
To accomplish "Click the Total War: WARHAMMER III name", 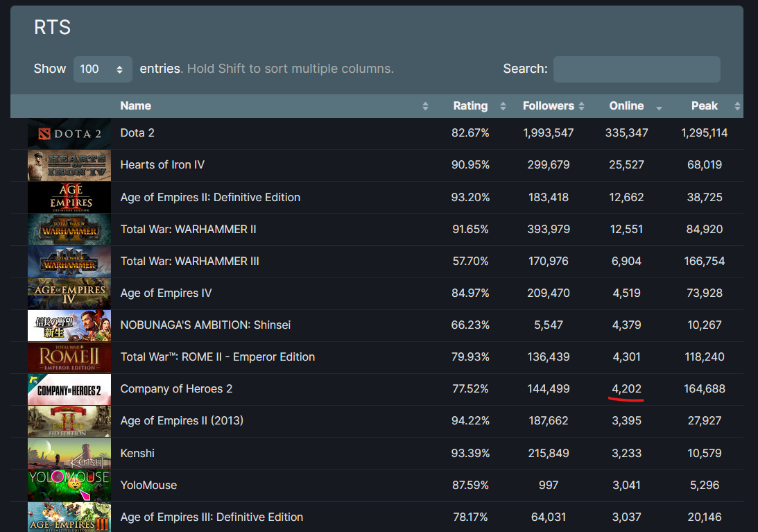I will (x=189, y=261).
